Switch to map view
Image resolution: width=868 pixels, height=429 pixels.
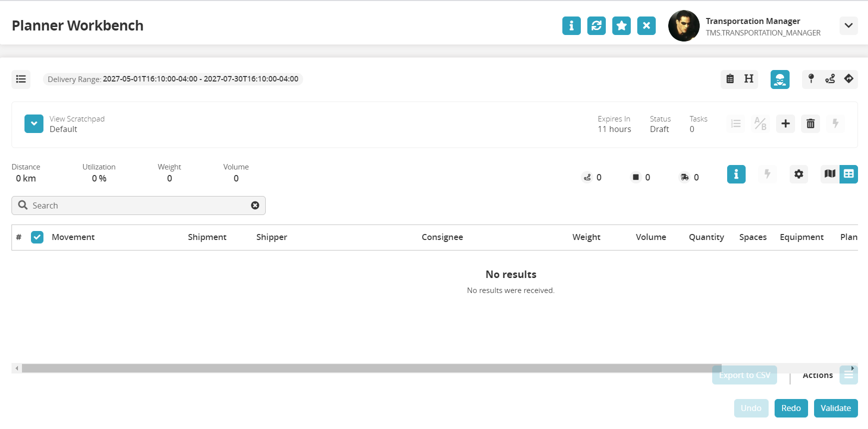[830, 174]
